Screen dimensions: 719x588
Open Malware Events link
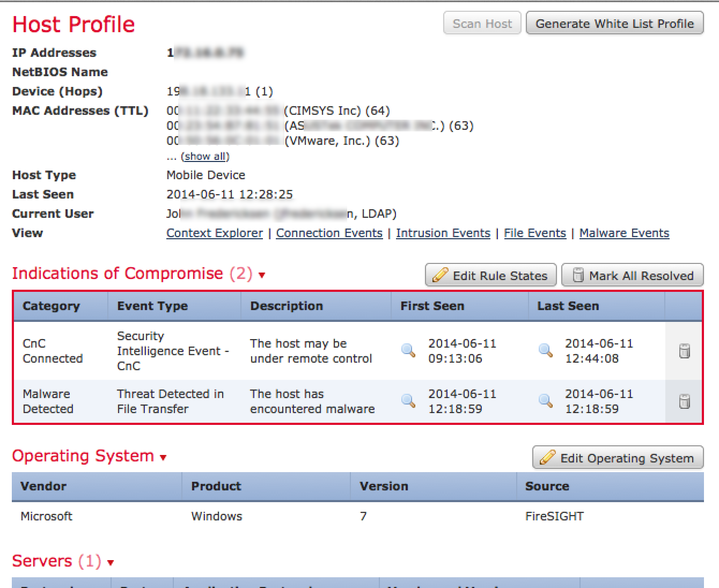pyautogui.click(x=624, y=233)
